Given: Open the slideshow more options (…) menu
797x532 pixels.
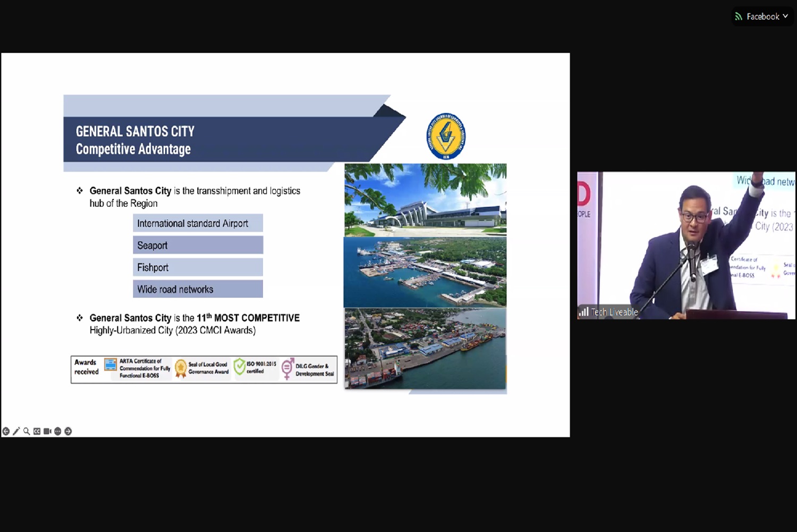Looking at the screenshot, I should coord(57,432).
